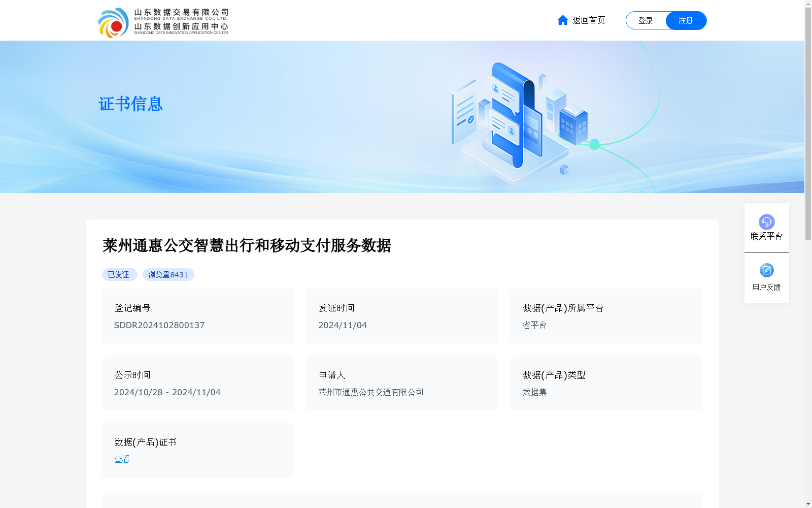Image resolution: width=812 pixels, height=508 pixels.
Task: Click the 申请人 label
Action: tap(332, 375)
